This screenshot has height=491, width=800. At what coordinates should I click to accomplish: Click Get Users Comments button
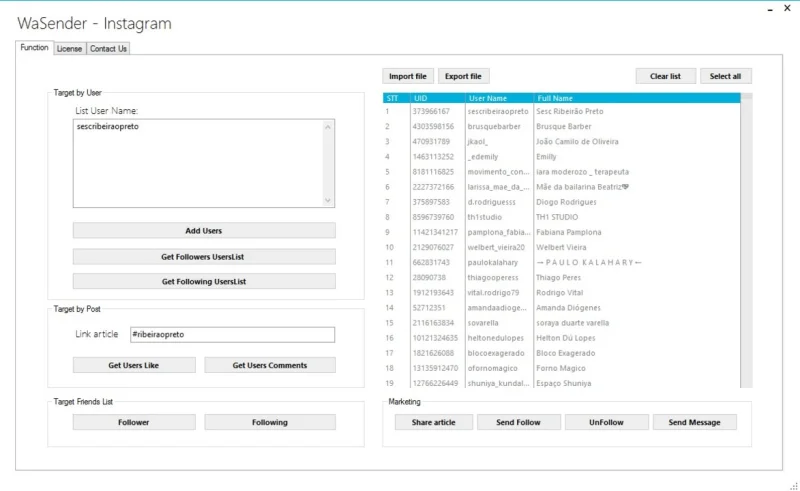[270, 365]
